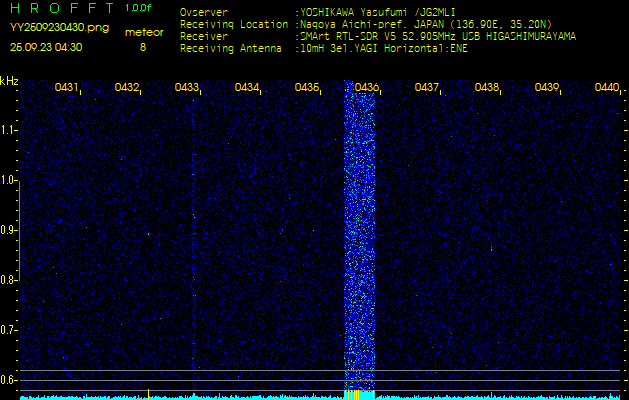The height and width of the screenshot is (400, 629).
Task: Click the timestamp 25.09.23 04:30
Action: pyautogui.click(x=46, y=47)
